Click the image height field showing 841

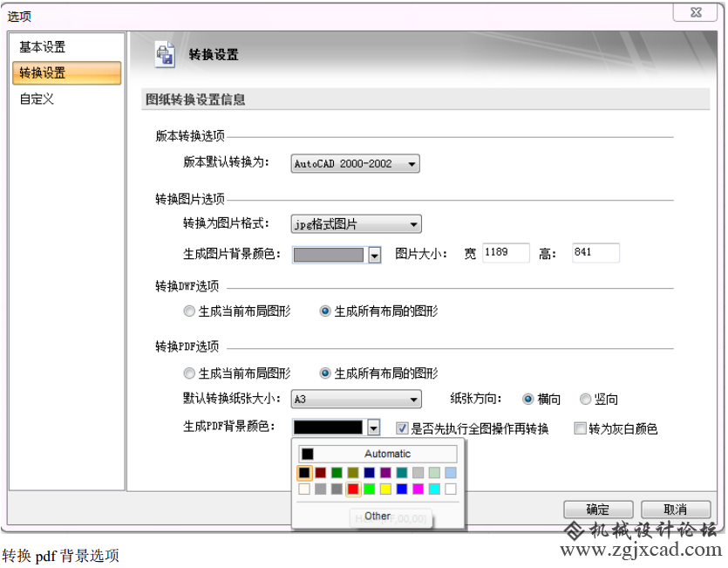595,253
